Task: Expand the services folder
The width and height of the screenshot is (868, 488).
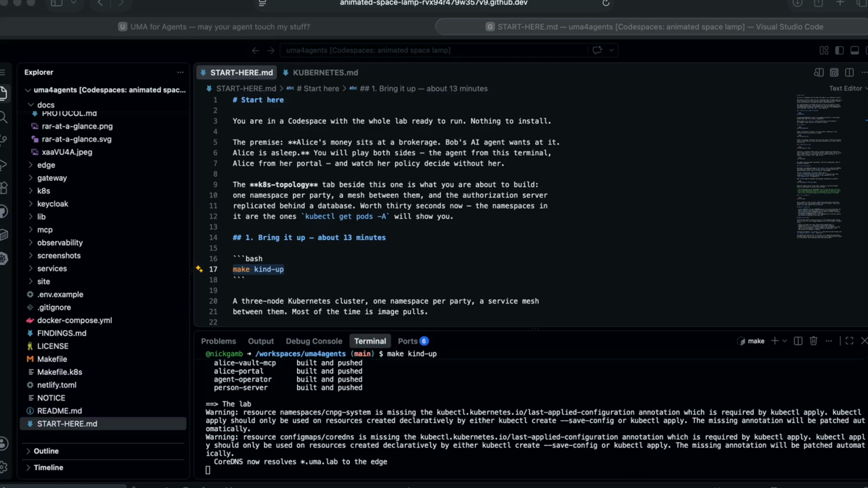Action: [x=103, y=268]
